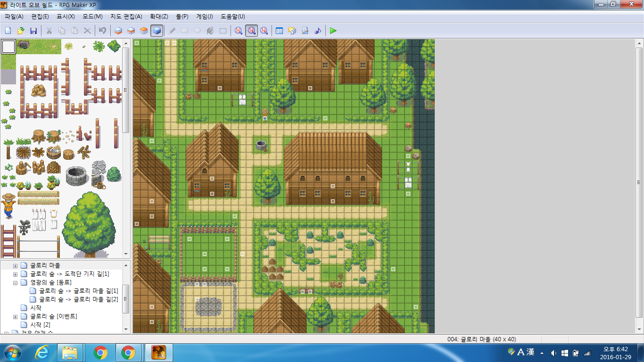Switch to Layer 1 editing mode
Viewport: 644px width, 362px height.
pyautogui.click(x=118, y=31)
